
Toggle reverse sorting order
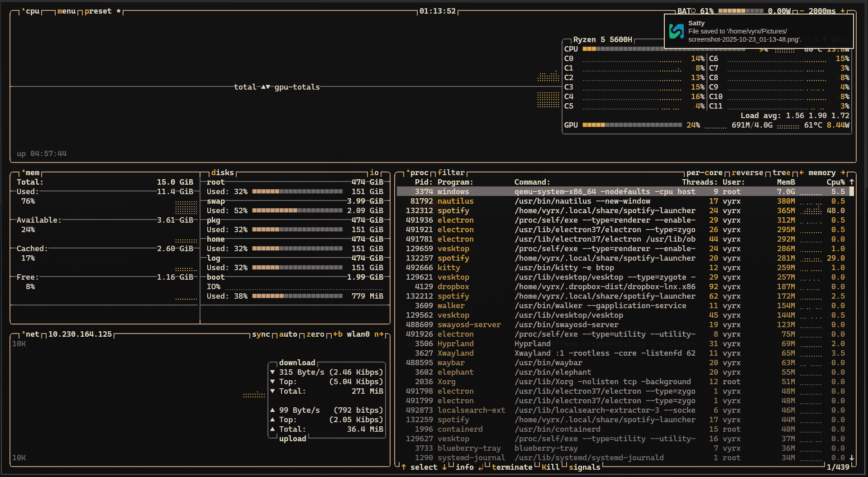748,173
